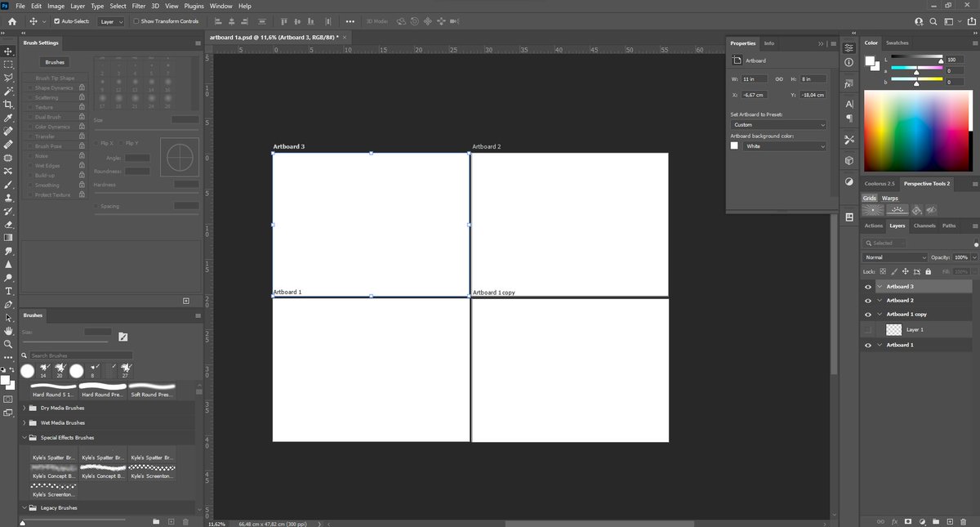Select the Hand tool
Image resolution: width=980 pixels, height=527 pixels.
8,331
